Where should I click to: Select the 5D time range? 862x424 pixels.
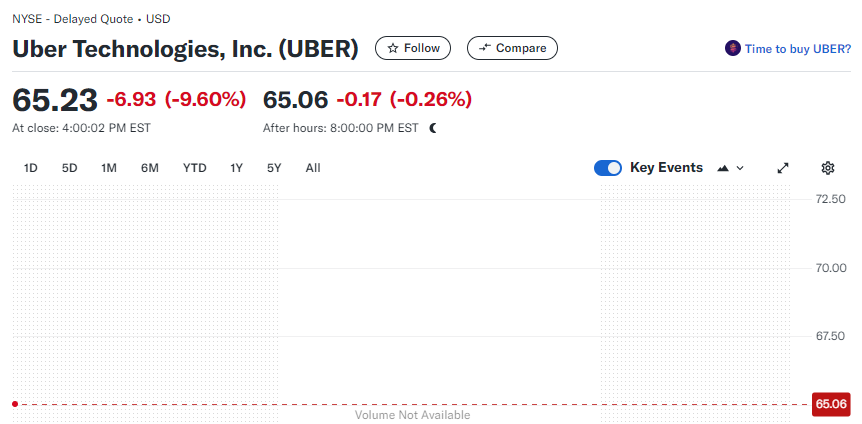(69, 168)
